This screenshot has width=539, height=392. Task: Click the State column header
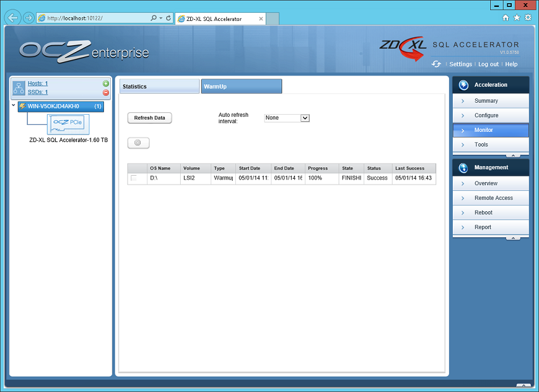pos(352,168)
